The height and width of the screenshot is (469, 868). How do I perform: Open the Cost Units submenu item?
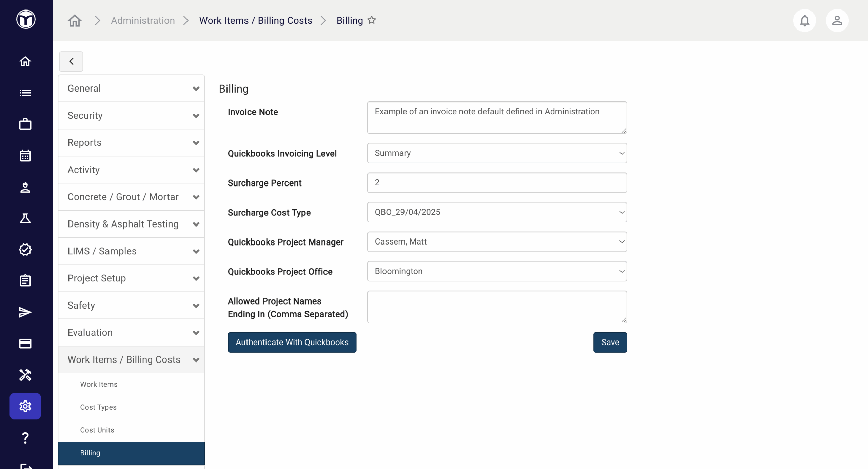coord(131,430)
